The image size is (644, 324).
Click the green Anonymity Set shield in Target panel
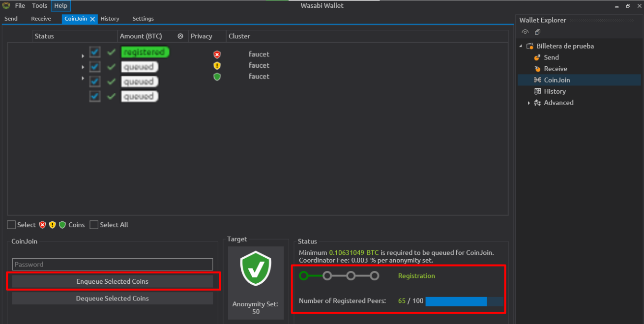(255, 268)
